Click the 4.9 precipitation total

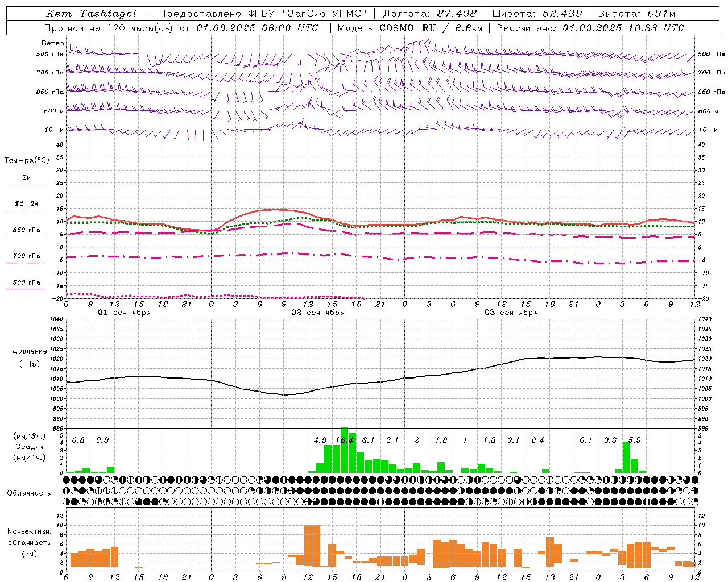coord(320,440)
